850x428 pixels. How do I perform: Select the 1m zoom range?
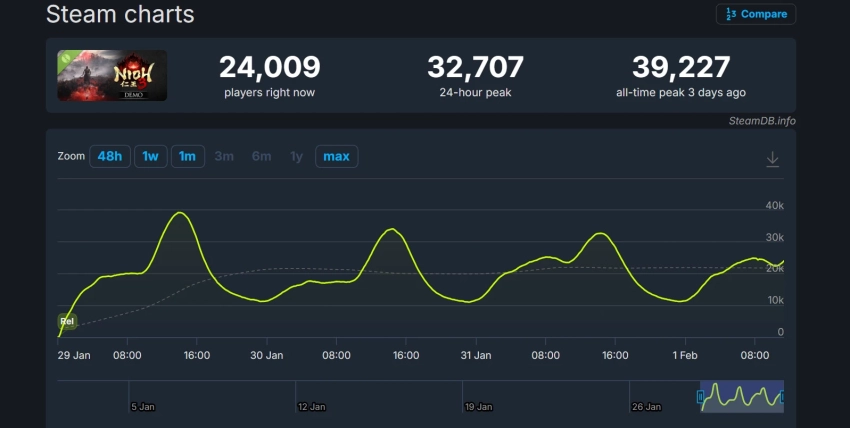pyautogui.click(x=187, y=157)
